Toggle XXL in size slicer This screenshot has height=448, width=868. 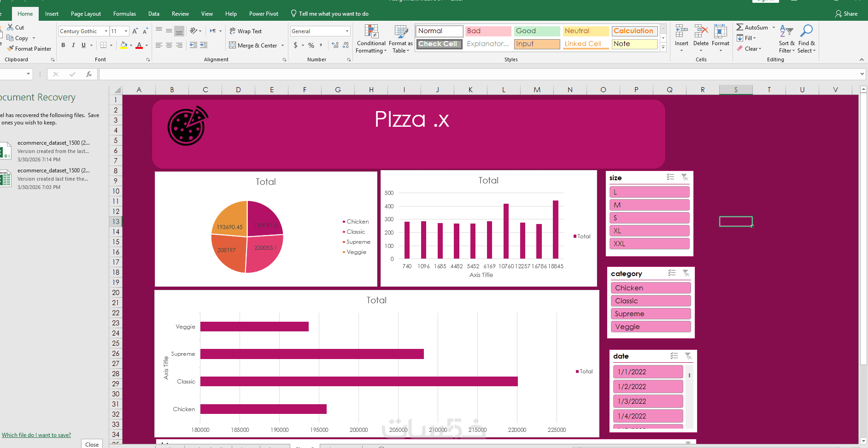point(650,244)
